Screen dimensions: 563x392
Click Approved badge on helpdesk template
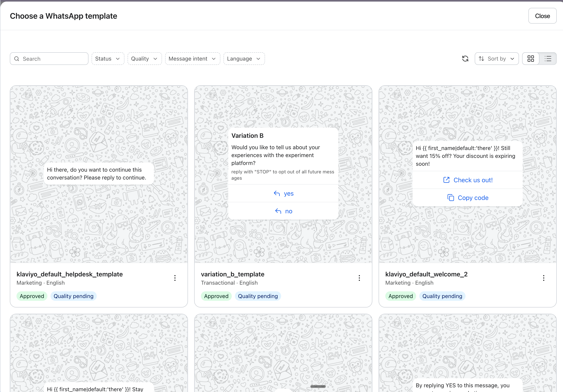(x=32, y=296)
